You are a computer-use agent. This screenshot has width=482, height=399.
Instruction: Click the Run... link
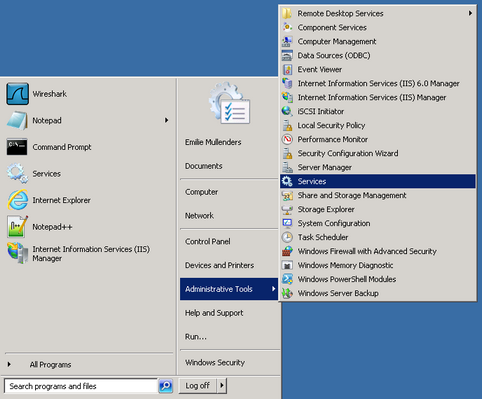click(x=196, y=337)
